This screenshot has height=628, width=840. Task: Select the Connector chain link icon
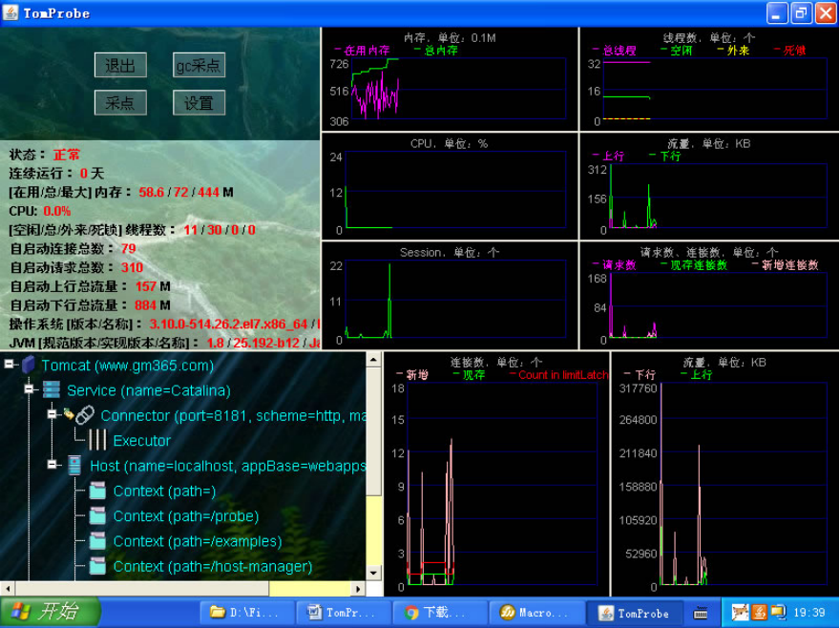click(85, 415)
